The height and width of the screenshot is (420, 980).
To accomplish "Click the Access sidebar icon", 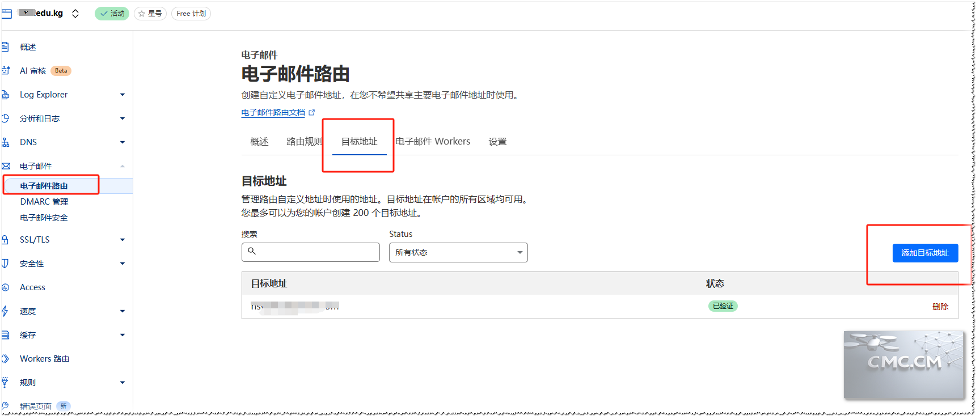I will (5, 287).
